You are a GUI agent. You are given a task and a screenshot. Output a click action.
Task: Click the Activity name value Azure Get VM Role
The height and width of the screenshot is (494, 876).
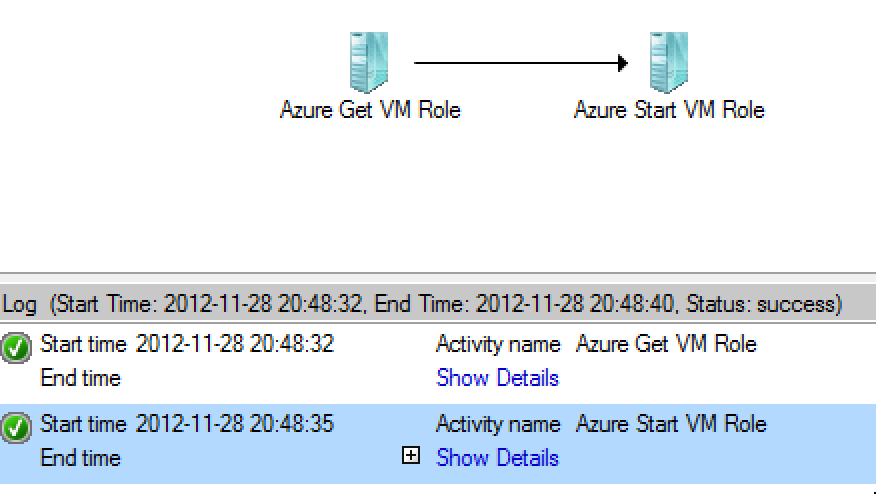click(x=666, y=344)
